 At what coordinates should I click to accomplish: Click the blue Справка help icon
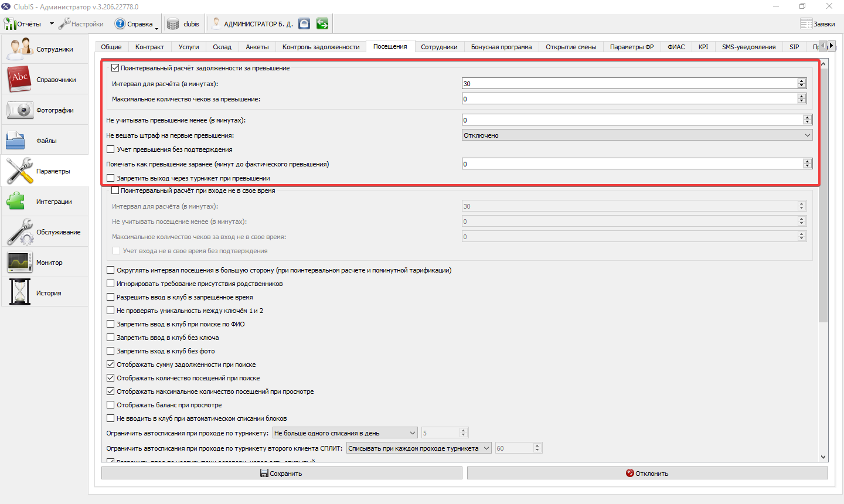pyautogui.click(x=120, y=23)
